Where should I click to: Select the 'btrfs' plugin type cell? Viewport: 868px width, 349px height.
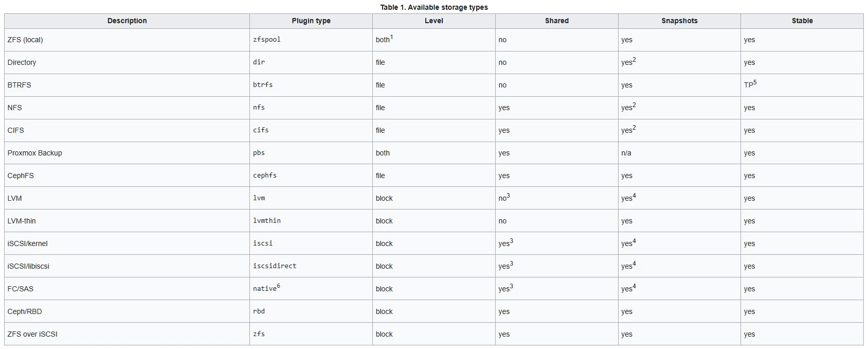coord(311,85)
